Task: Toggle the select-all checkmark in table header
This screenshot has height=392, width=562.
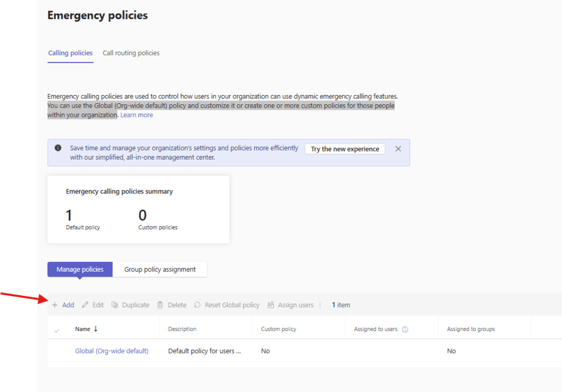Action: 57,330
